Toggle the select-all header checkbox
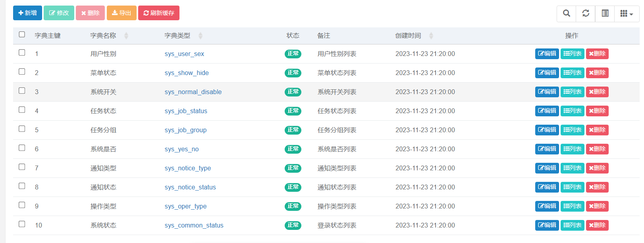 (x=22, y=35)
